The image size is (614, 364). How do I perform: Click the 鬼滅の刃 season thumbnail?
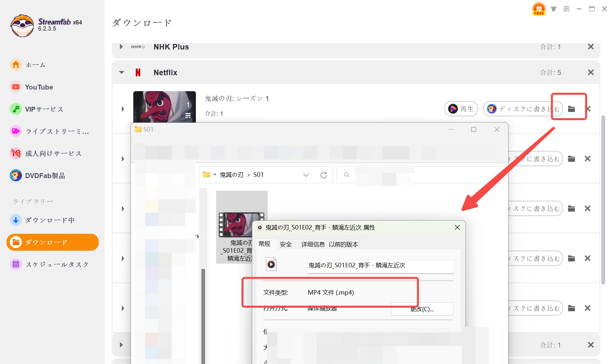coord(164,107)
